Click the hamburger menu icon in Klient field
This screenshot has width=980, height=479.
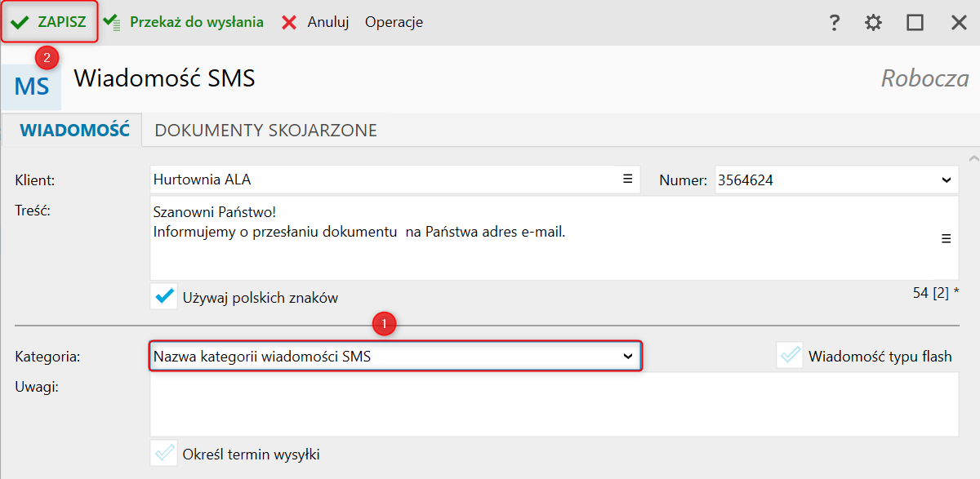628,179
